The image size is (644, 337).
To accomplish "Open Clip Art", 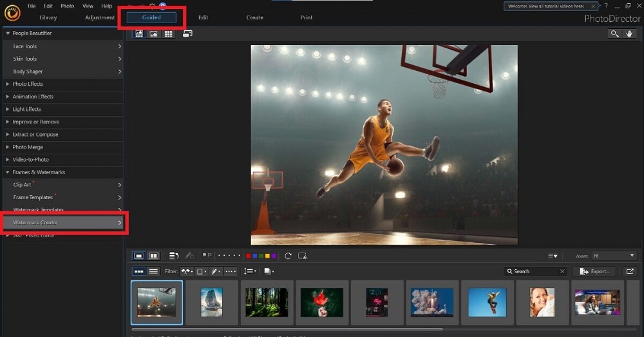I will pos(63,185).
